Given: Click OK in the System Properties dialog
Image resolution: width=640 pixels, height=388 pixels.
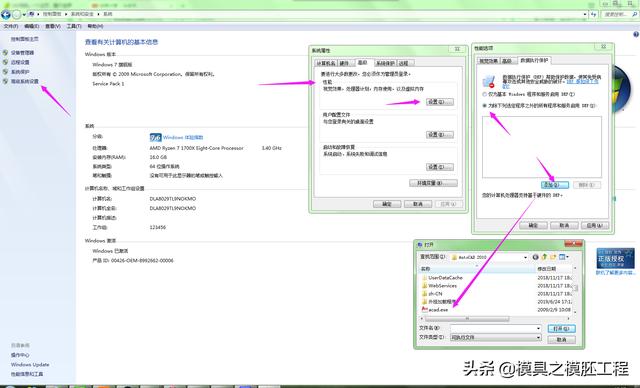Looking at the screenshot, I should [387, 204].
